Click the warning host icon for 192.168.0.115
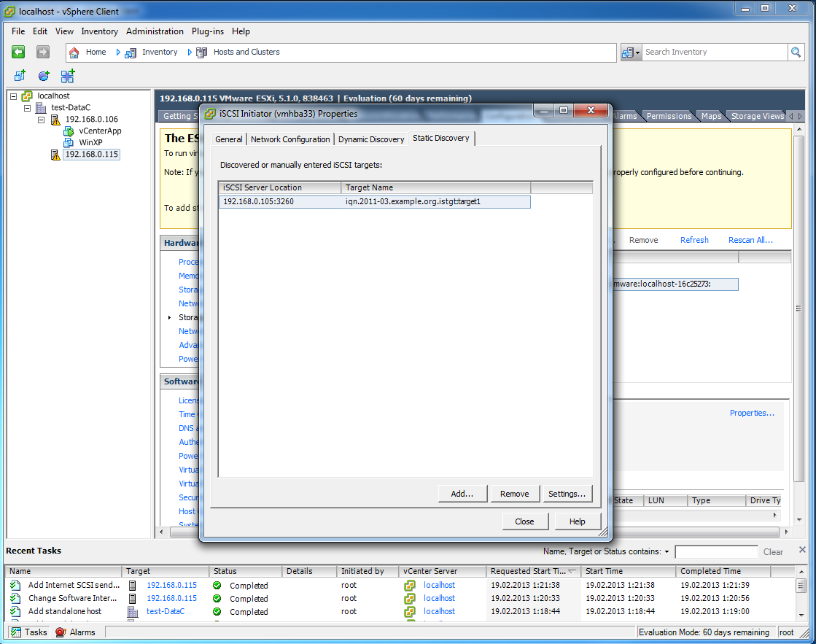 (x=55, y=155)
